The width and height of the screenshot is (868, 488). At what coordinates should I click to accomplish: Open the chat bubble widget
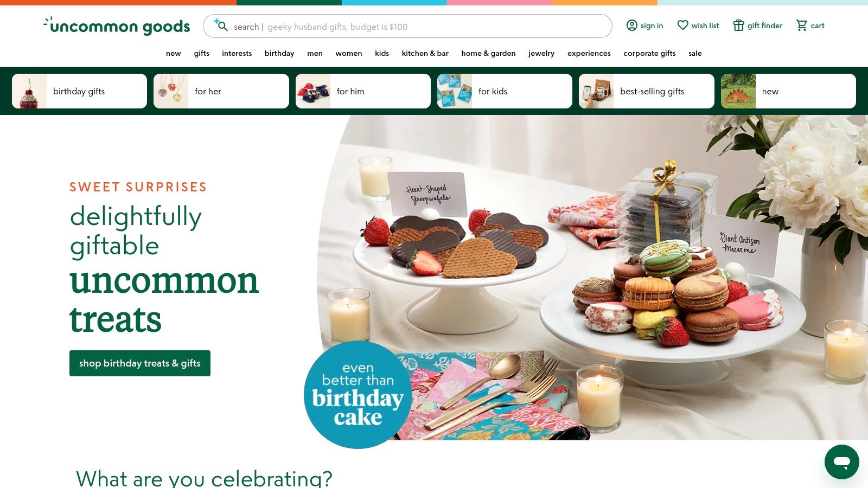(842, 462)
